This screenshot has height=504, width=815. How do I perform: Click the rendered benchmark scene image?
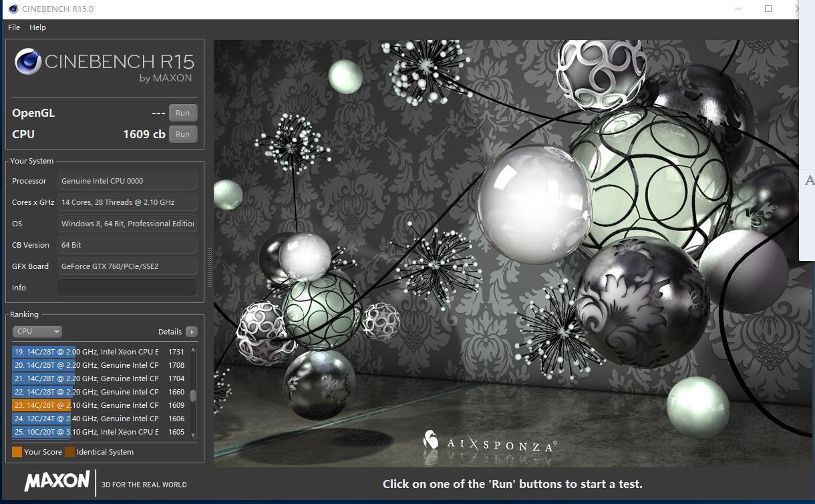[506, 253]
